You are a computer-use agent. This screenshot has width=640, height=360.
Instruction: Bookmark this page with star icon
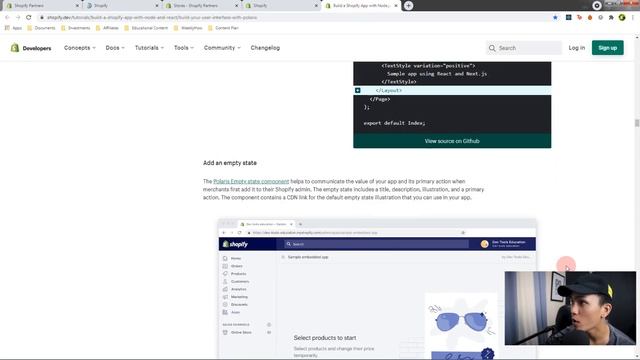(x=555, y=18)
